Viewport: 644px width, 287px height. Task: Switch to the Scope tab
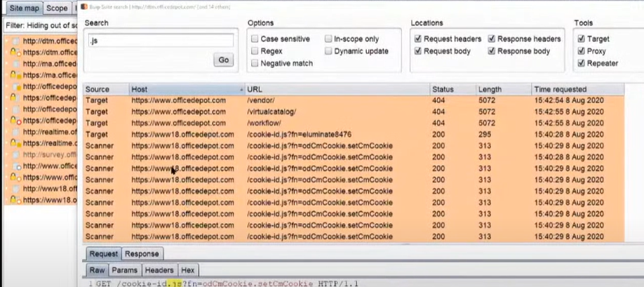coord(57,8)
